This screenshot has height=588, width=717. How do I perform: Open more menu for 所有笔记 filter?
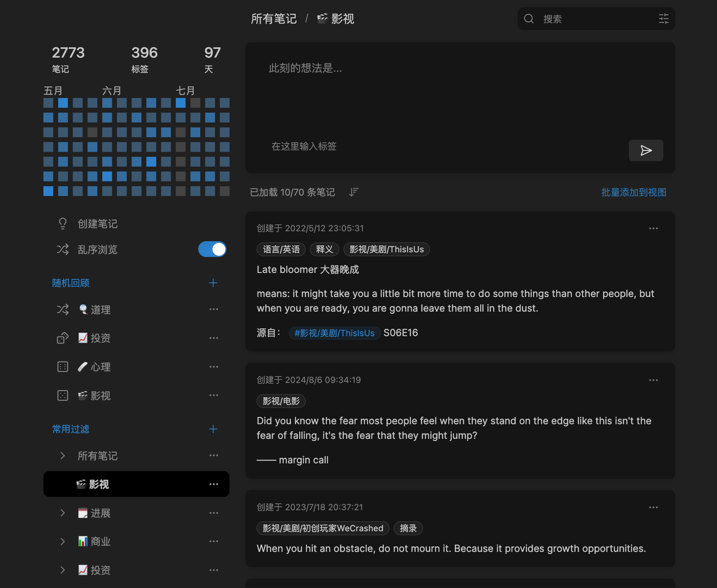[x=214, y=456]
